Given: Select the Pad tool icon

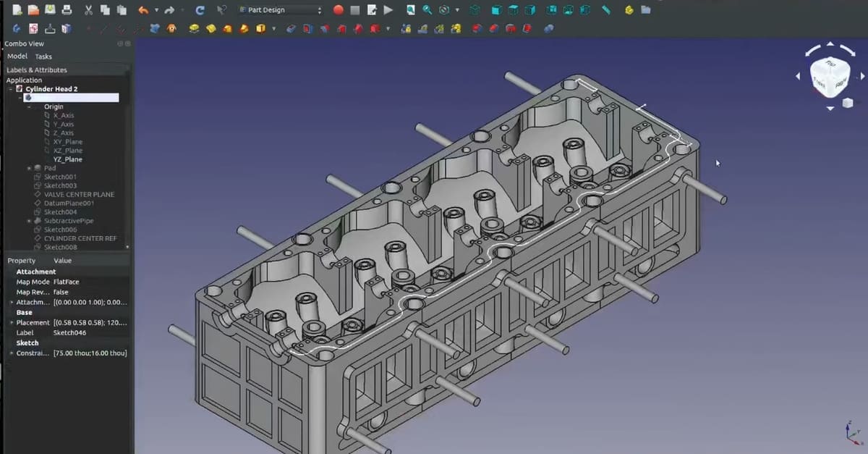Looking at the screenshot, I should 194,29.
